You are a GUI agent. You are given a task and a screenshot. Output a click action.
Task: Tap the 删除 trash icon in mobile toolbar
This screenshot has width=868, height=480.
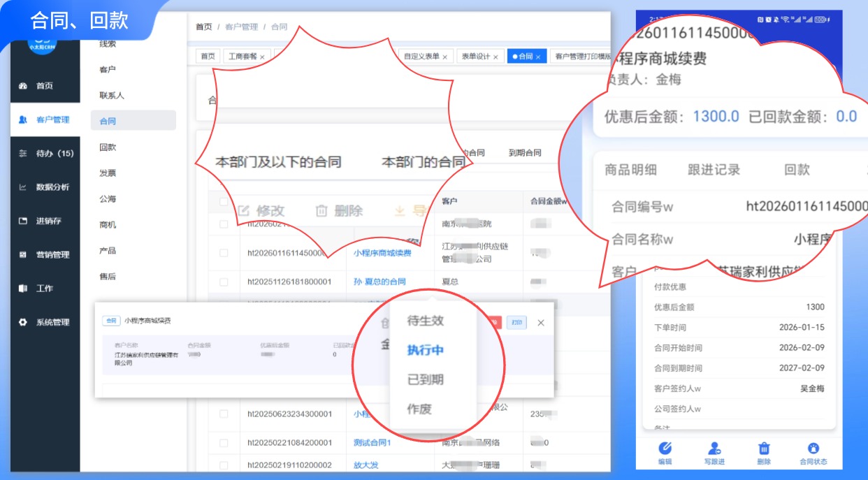[764, 449]
